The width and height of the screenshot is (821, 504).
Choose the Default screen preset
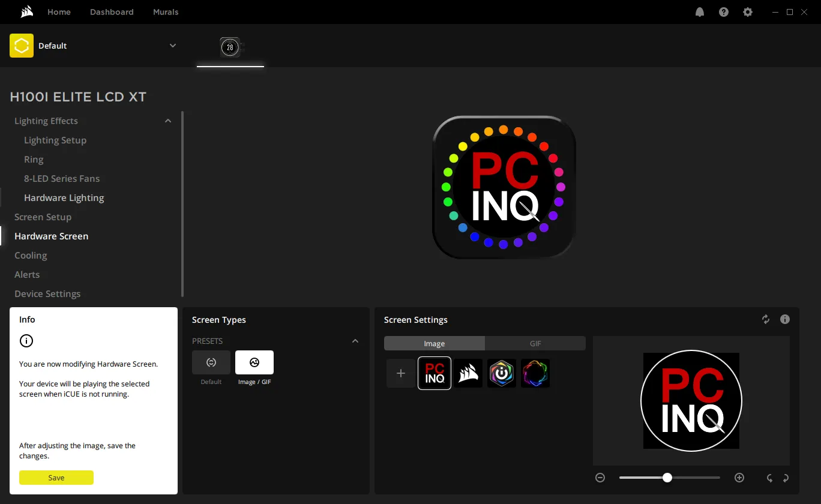(211, 362)
